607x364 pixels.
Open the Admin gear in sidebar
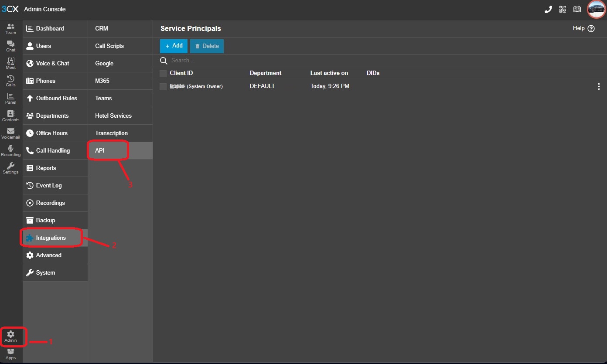click(10, 337)
